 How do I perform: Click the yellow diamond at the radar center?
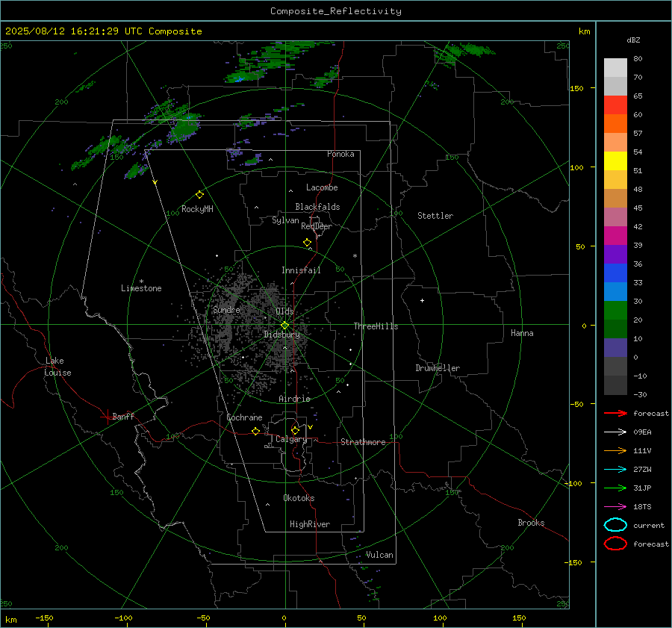[285, 325]
